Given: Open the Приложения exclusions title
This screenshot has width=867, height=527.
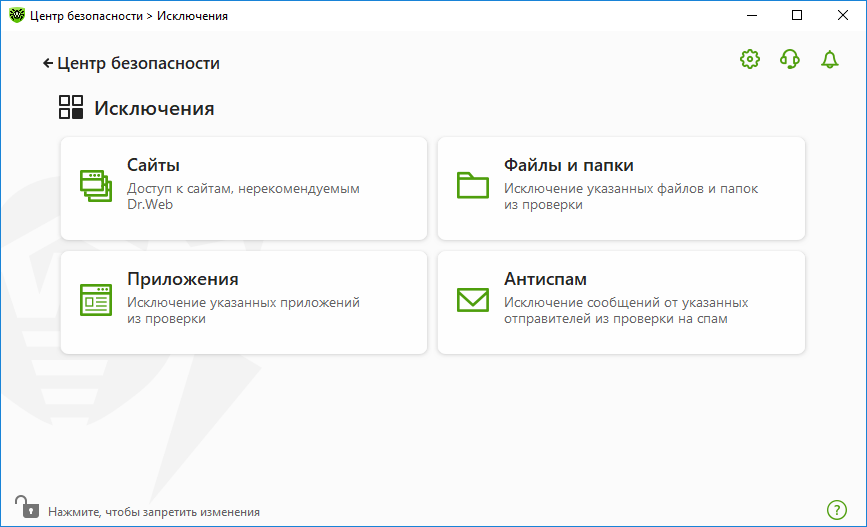Looking at the screenshot, I should [182, 279].
